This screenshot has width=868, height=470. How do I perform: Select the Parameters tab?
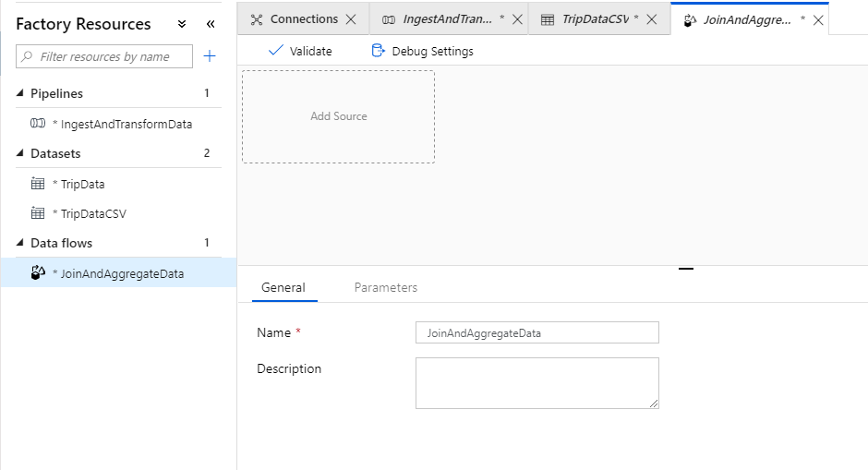pos(386,287)
